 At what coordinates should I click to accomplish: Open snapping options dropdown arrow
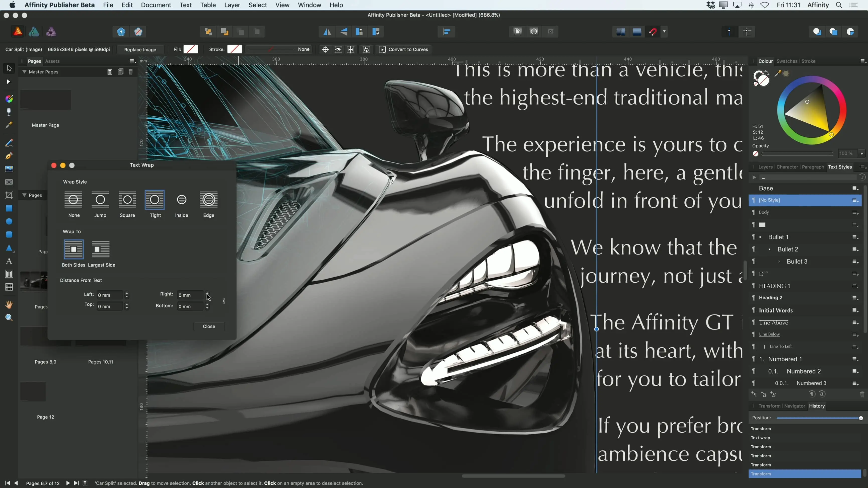click(x=664, y=32)
